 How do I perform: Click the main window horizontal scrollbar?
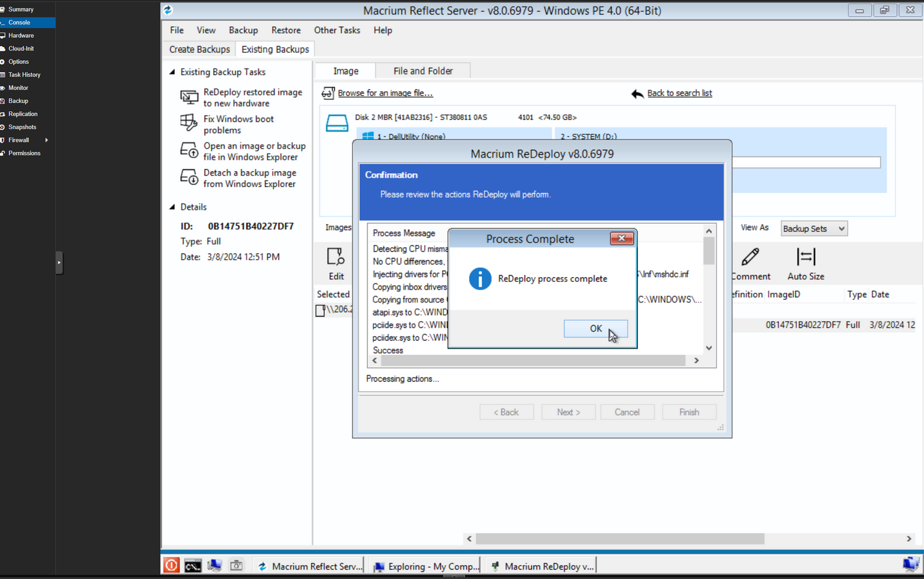point(620,539)
